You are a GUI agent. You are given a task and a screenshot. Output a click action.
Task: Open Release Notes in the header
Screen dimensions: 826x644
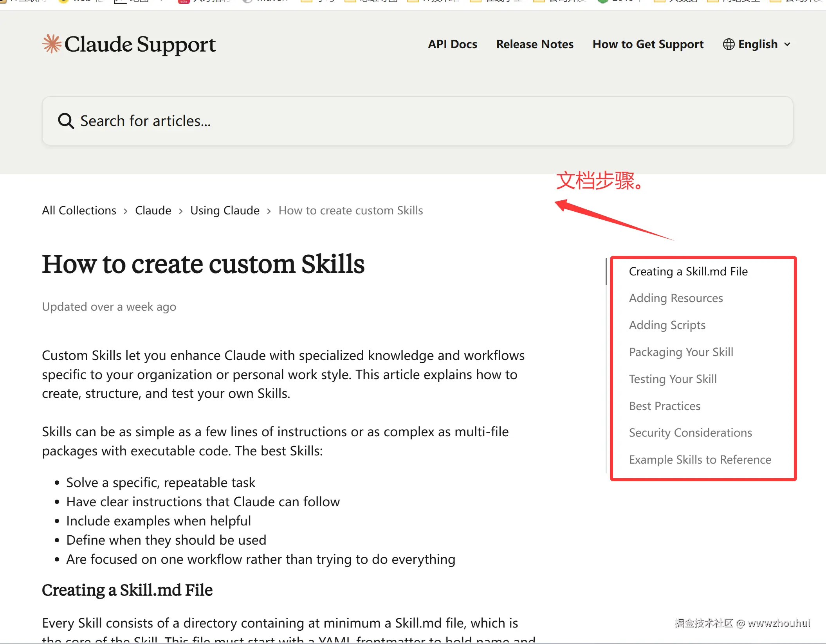point(535,44)
